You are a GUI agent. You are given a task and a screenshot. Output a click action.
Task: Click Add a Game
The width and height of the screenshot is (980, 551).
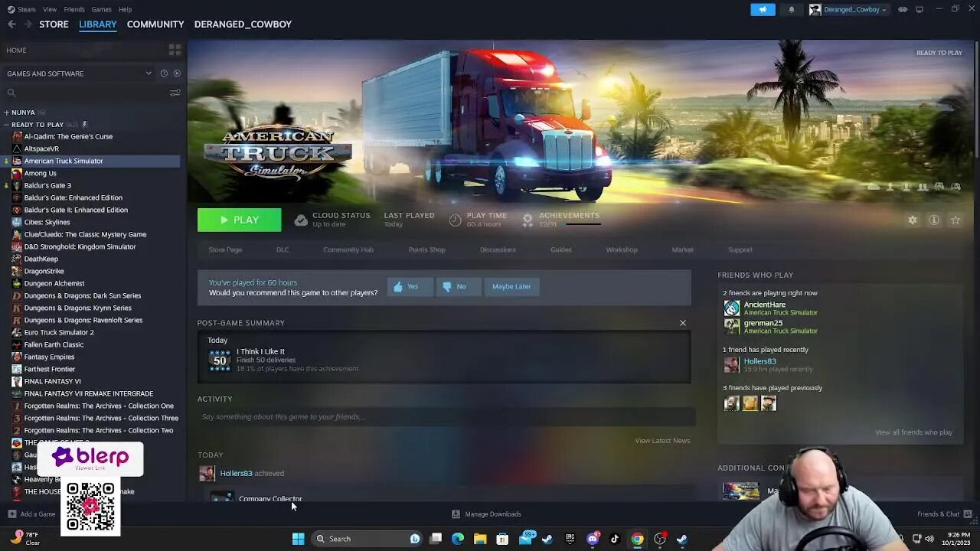(31, 514)
